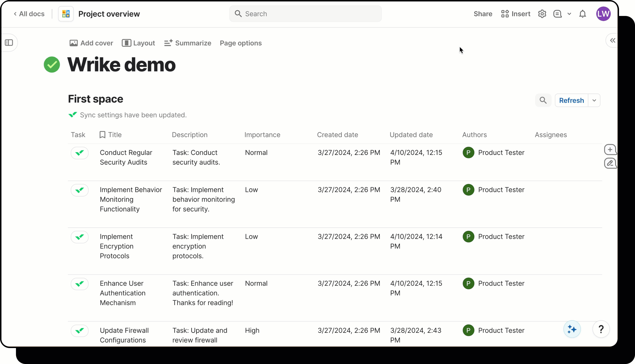Open Wrike task icon for Implement Encryption Protocols
635x364 pixels.
point(80,237)
